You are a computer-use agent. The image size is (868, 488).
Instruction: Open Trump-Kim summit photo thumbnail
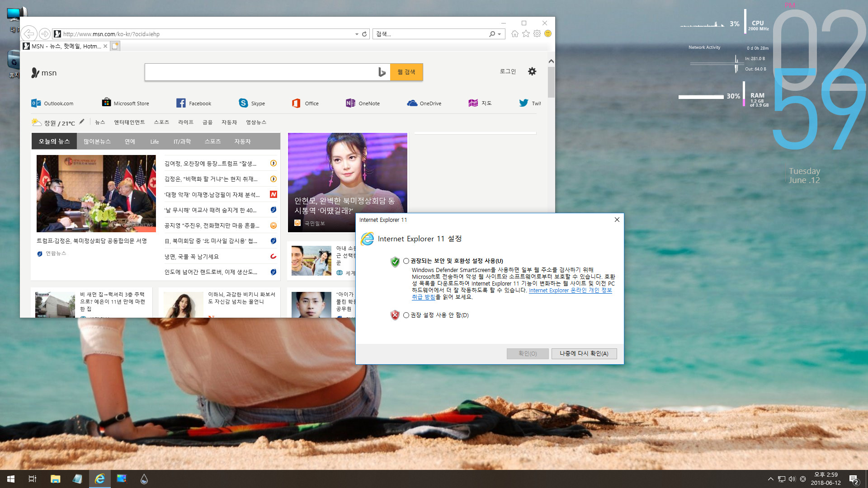point(96,193)
